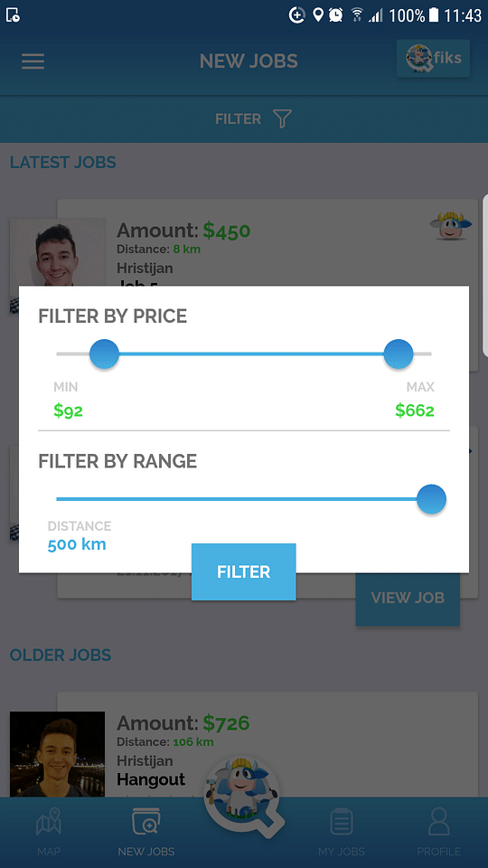Click the maximum price slider handle
The image size is (488, 868).
[399, 354]
